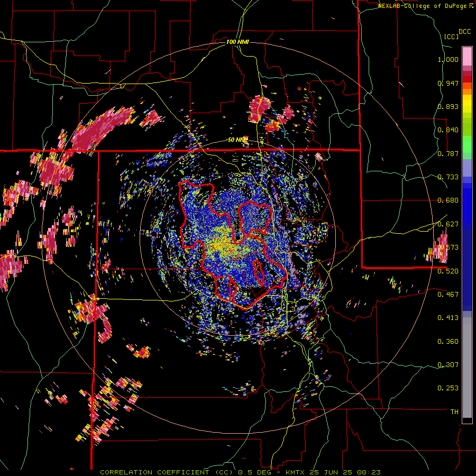Select the 1.000 color scale value

(x=448, y=59)
